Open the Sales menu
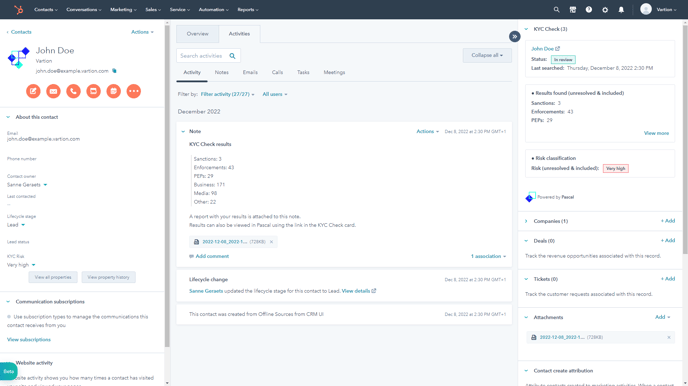 pos(153,10)
